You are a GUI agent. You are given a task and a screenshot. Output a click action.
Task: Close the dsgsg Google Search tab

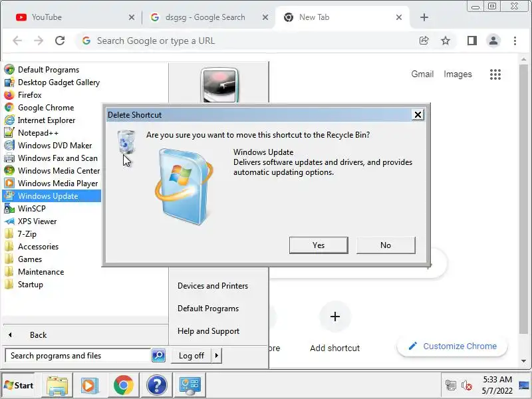click(x=265, y=17)
